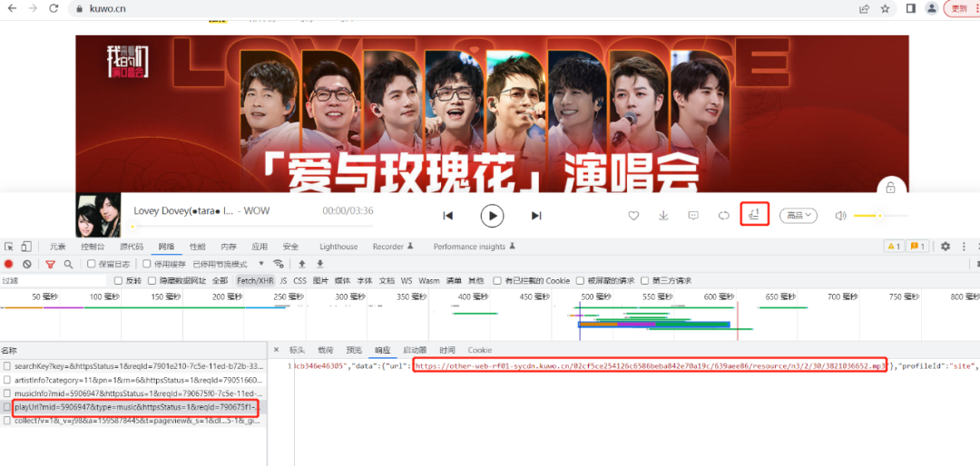Open the network conditions wifi icon
Image resolution: width=980 pixels, height=466 pixels.
279,264
